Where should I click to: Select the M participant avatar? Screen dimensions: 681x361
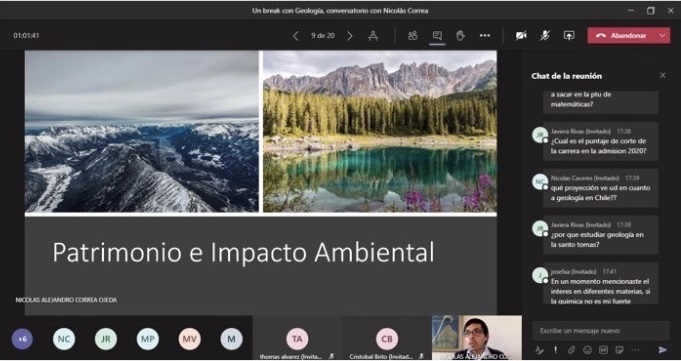[x=231, y=339]
